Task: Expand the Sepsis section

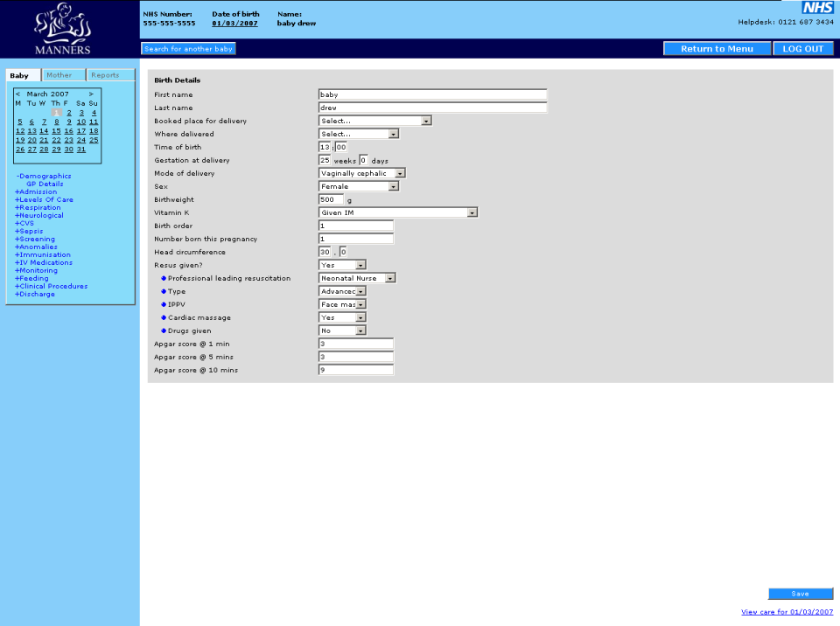Action: coord(29,232)
